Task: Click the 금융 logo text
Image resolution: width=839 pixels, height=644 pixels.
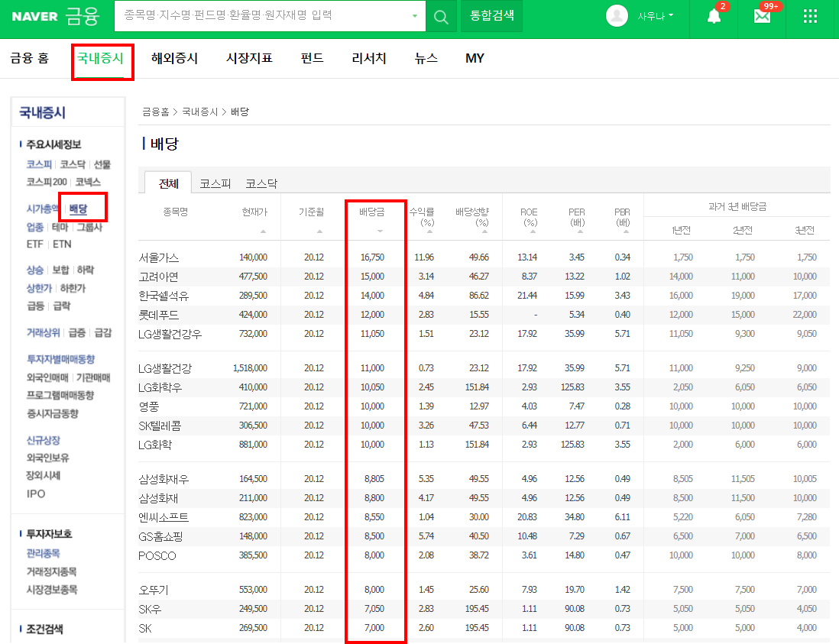Action: tap(83, 16)
